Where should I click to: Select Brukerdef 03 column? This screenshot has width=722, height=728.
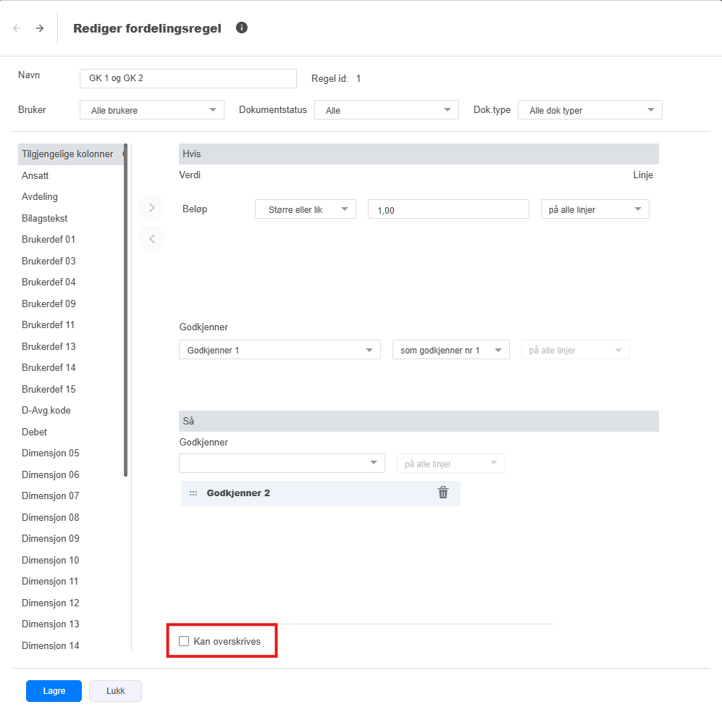[x=49, y=261]
